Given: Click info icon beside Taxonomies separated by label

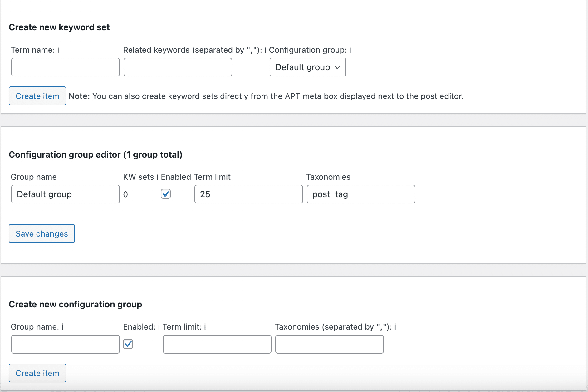Looking at the screenshot, I should [395, 327].
